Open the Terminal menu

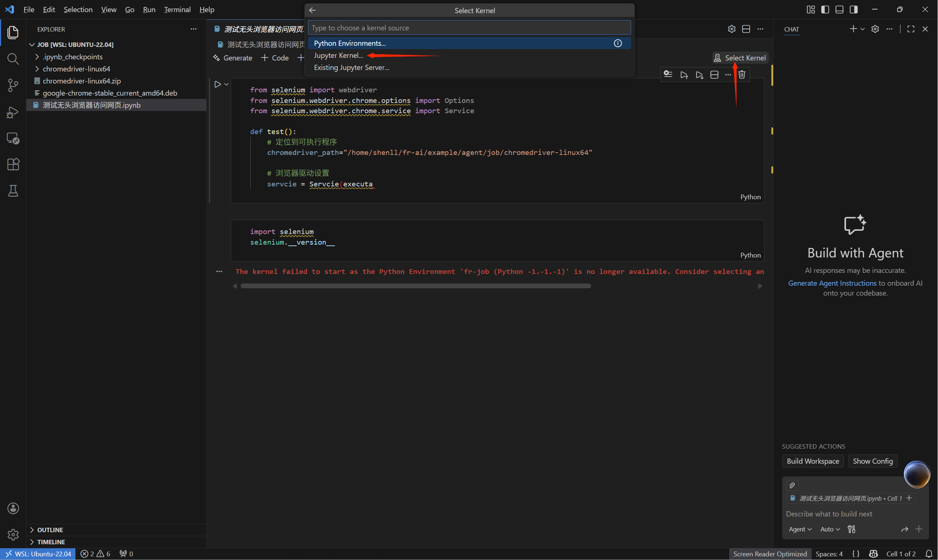tap(177, 10)
